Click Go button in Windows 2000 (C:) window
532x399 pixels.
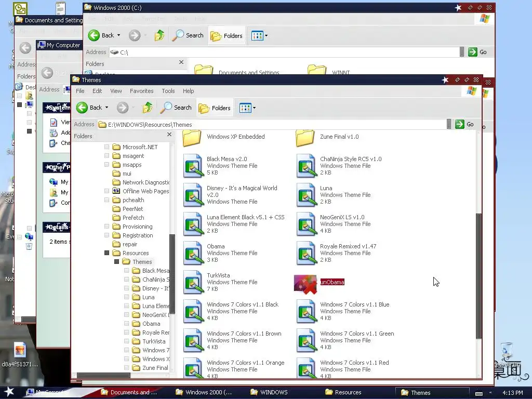point(478,52)
